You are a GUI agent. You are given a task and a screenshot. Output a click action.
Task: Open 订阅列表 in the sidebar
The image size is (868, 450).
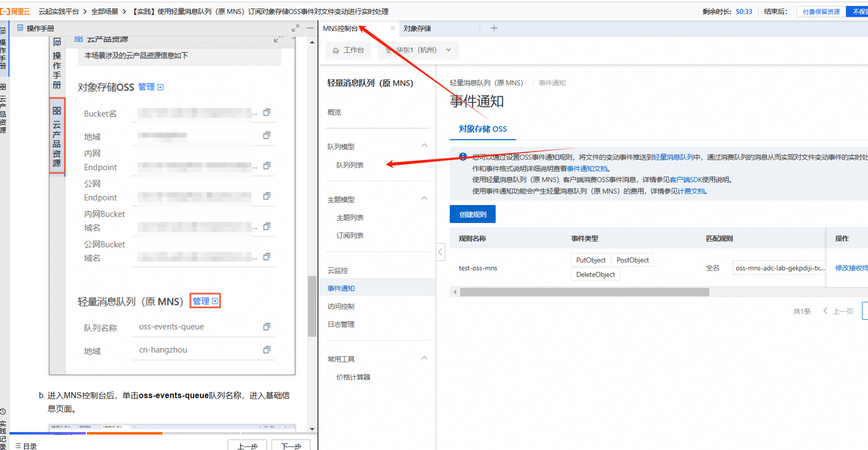(x=350, y=235)
